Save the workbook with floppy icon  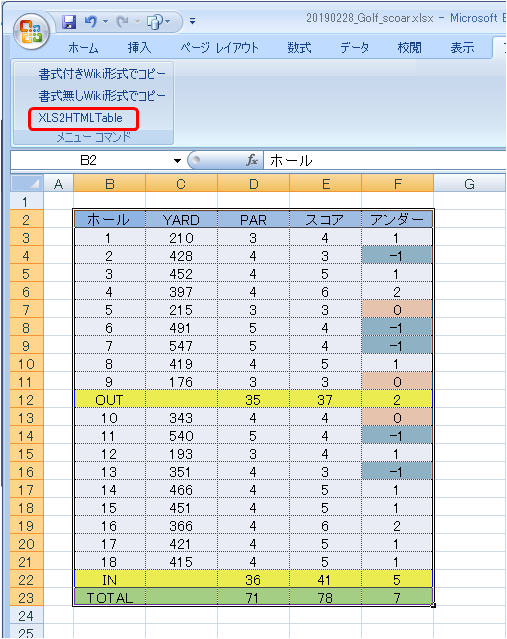click(x=69, y=22)
